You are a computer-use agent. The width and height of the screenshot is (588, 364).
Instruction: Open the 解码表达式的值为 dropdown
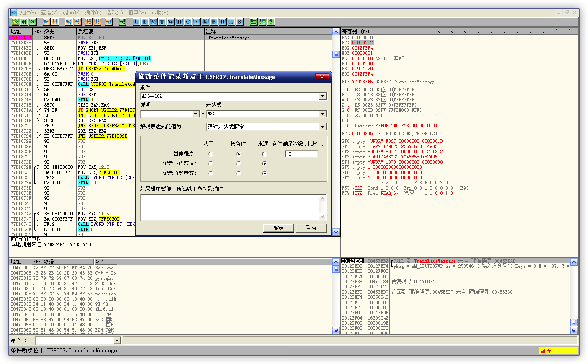323,127
